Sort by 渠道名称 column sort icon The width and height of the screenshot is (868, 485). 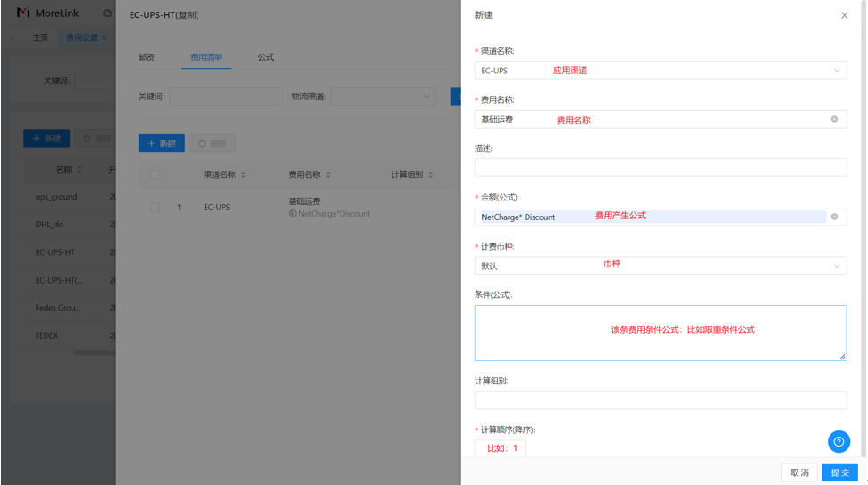tap(243, 174)
